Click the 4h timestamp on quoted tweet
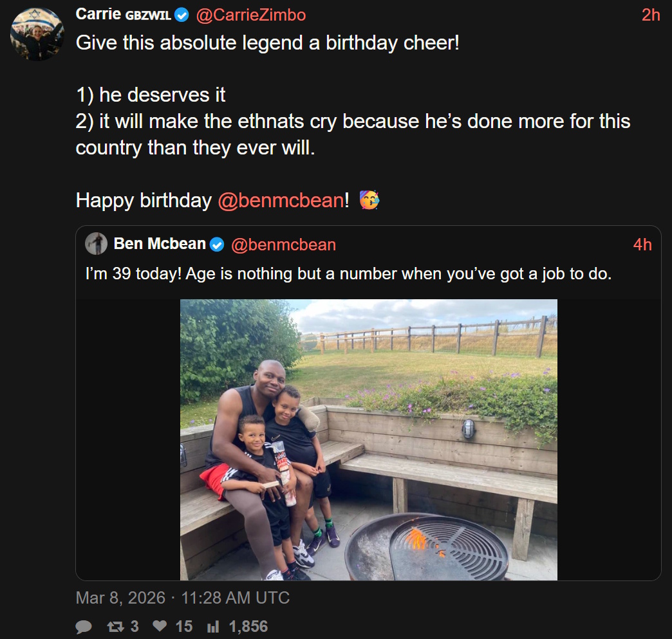The height and width of the screenshot is (639, 672). (x=642, y=245)
